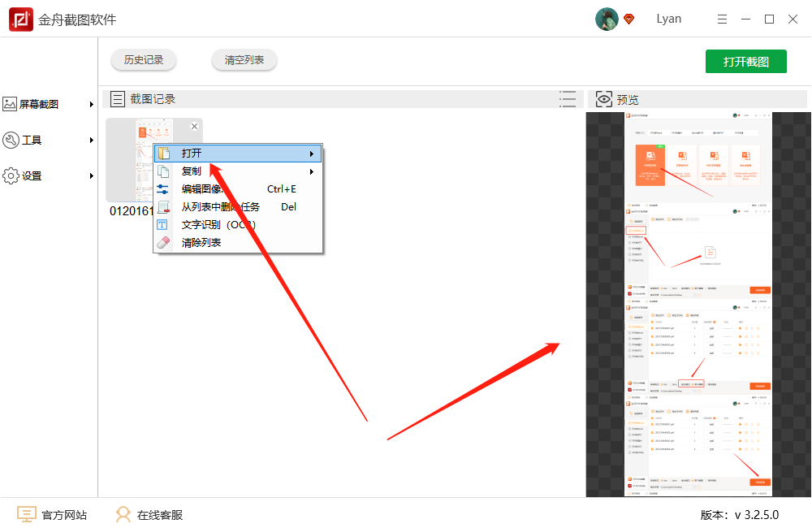Click the 截图记录 list header icon
Screen dimensions: 812x528
tap(118, 98)
